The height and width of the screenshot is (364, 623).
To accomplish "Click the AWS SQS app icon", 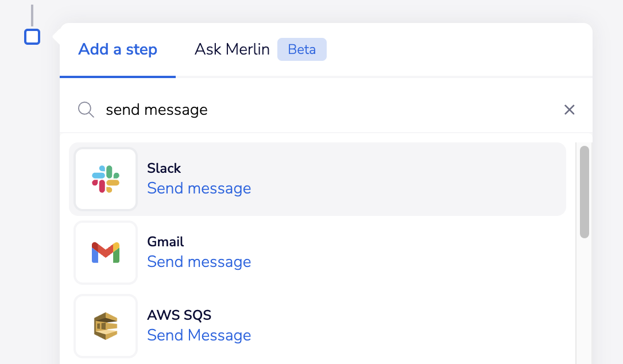I will pos(106,326).
